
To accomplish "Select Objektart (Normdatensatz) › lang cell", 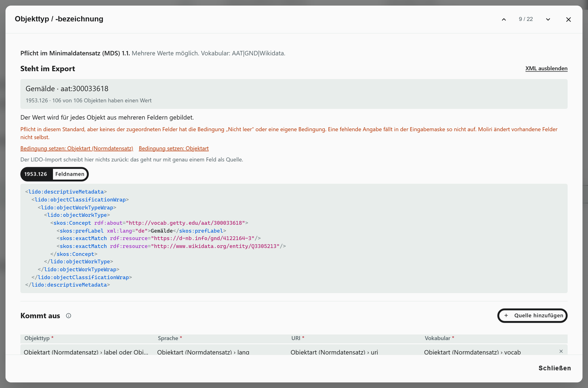I will pos(203,352).
